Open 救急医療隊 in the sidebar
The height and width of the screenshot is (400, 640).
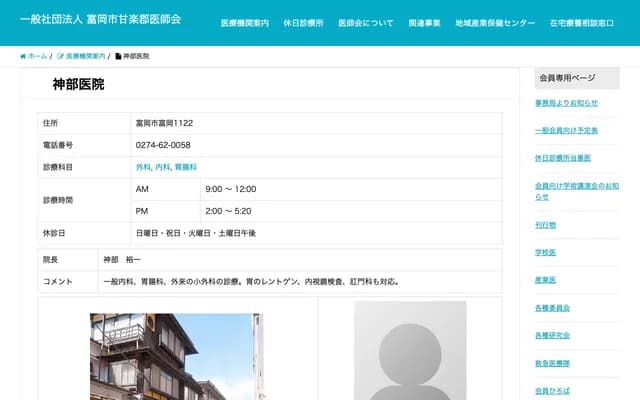552,363
